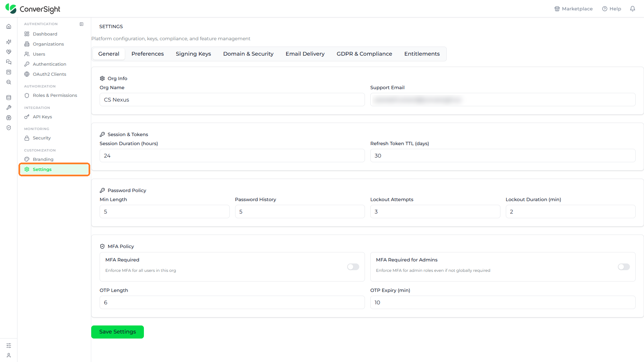Click the gear cog icon in left rail
644x362 pixels.
click(x=9, y=118)
